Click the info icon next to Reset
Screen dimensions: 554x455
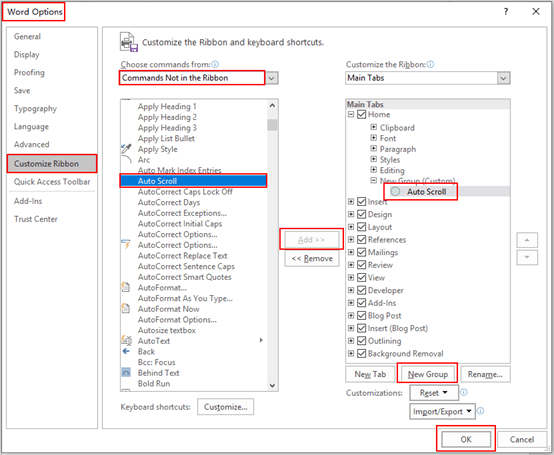[464, 392]
